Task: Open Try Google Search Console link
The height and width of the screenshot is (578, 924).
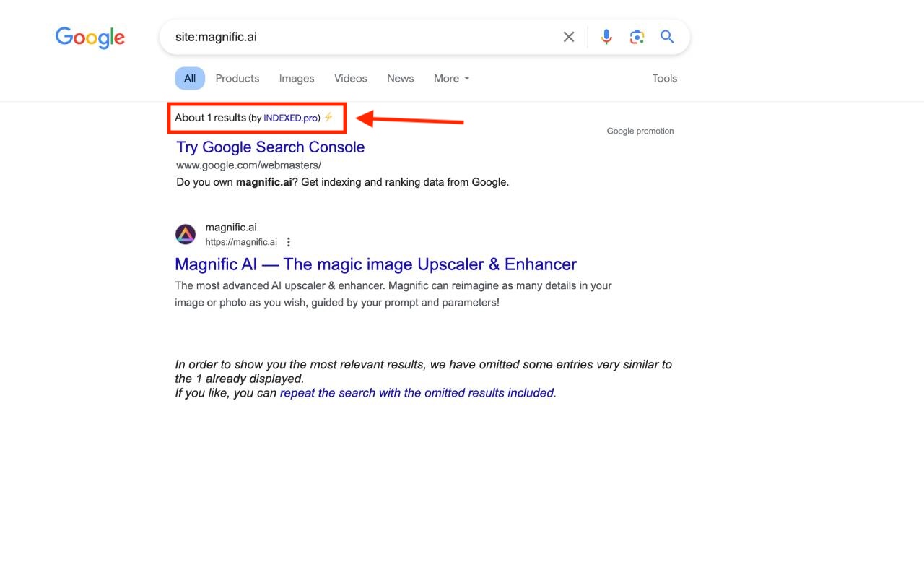Action: (x=271, y=147)
